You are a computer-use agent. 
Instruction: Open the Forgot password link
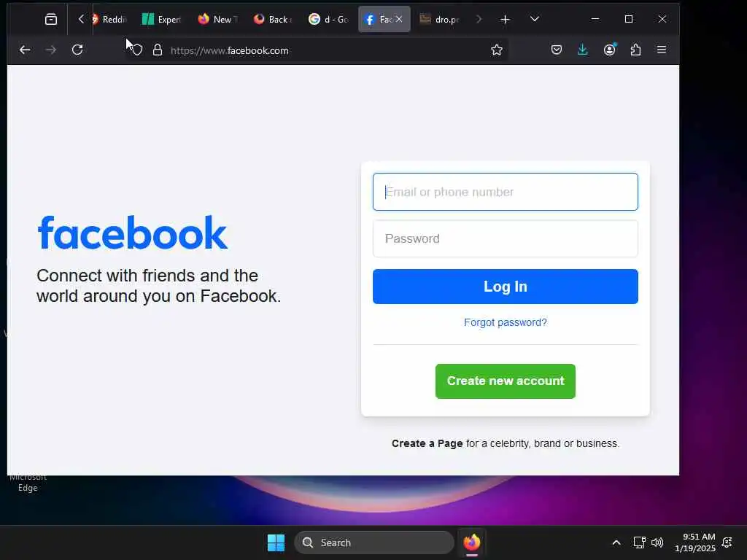[505, 322]
